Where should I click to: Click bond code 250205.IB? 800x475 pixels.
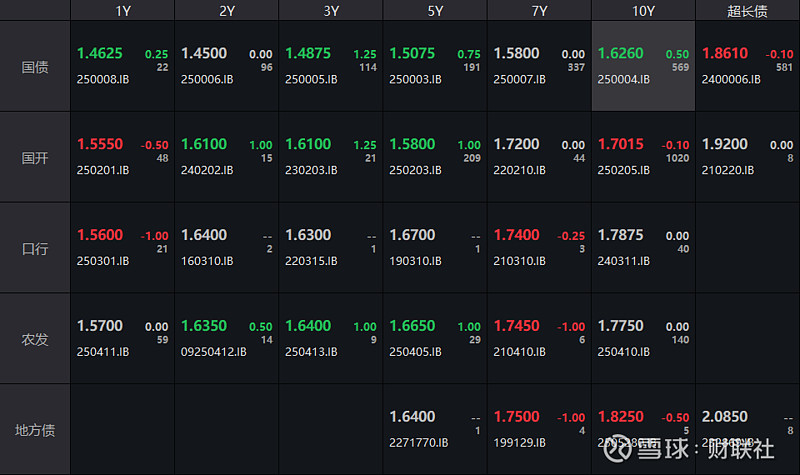624,170
